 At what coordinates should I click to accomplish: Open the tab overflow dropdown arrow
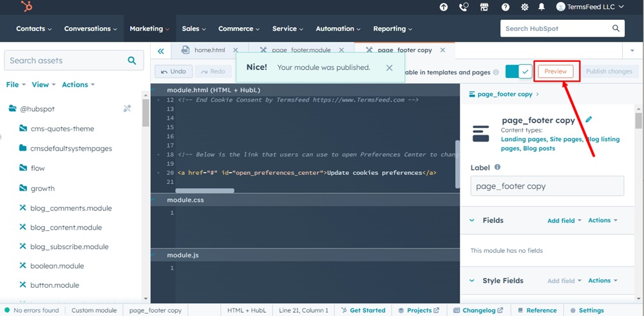[x=632, y=50]
